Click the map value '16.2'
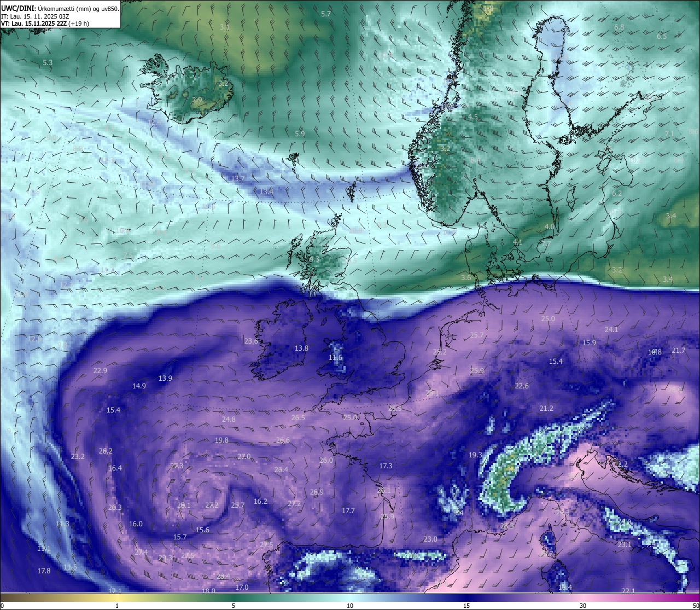 click(x=260, y=501)
